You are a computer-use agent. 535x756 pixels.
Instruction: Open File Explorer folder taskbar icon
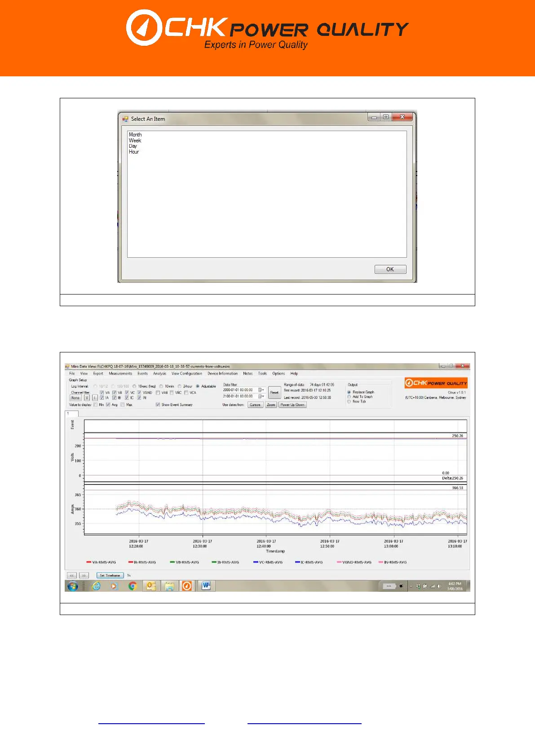coord(169,586)
